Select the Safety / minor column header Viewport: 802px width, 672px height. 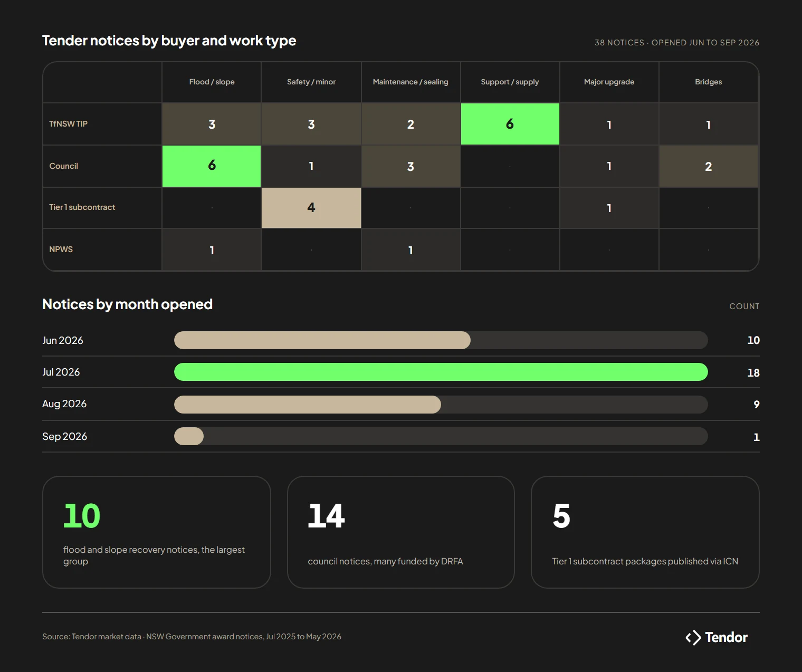click(x=311, y=82)
